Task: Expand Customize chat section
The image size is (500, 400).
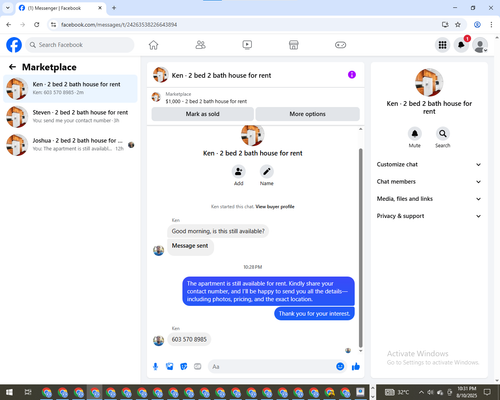Action: coord(429,164)
